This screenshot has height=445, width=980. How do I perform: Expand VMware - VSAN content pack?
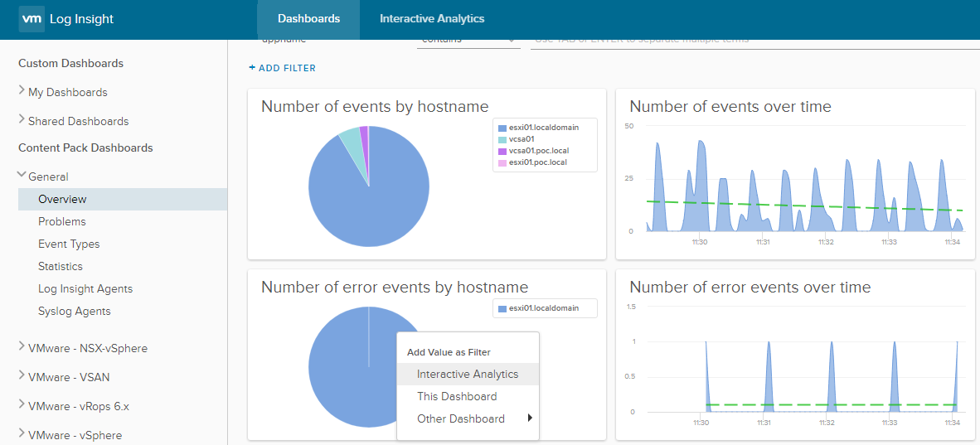click(22, 376)
